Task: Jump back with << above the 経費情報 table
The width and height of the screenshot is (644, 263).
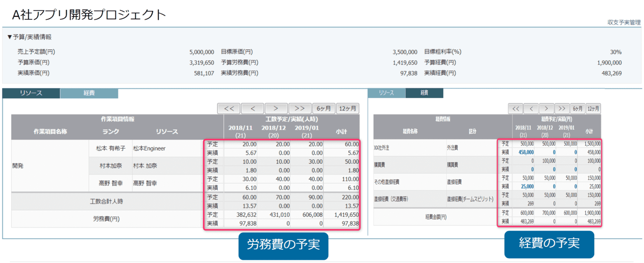Action: (x=515, y=108)
